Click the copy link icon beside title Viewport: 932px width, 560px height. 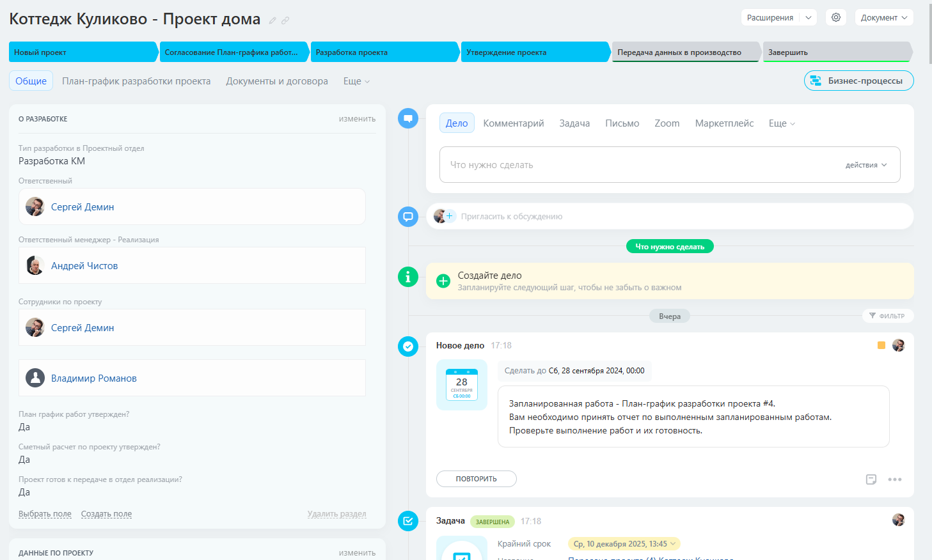[x=285, y=20]
